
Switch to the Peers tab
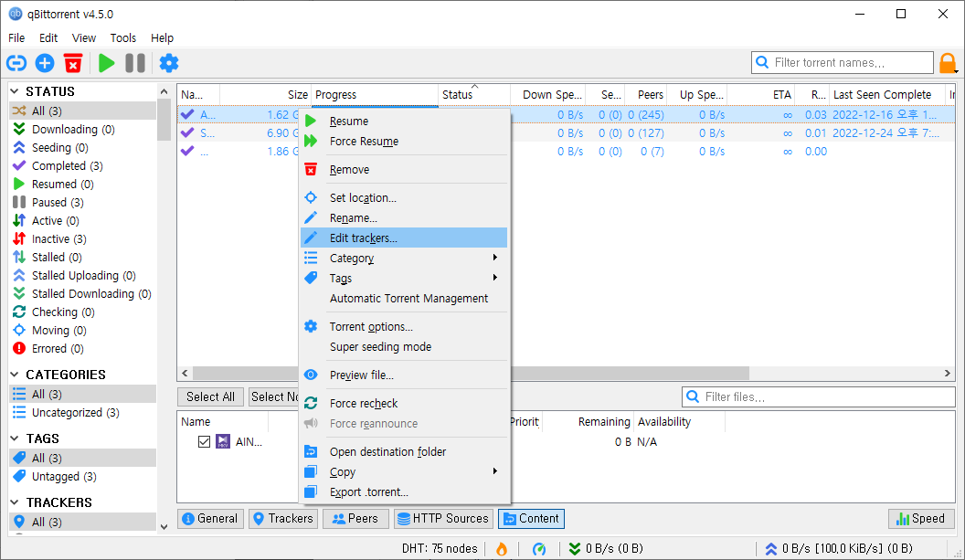(355, 519)
